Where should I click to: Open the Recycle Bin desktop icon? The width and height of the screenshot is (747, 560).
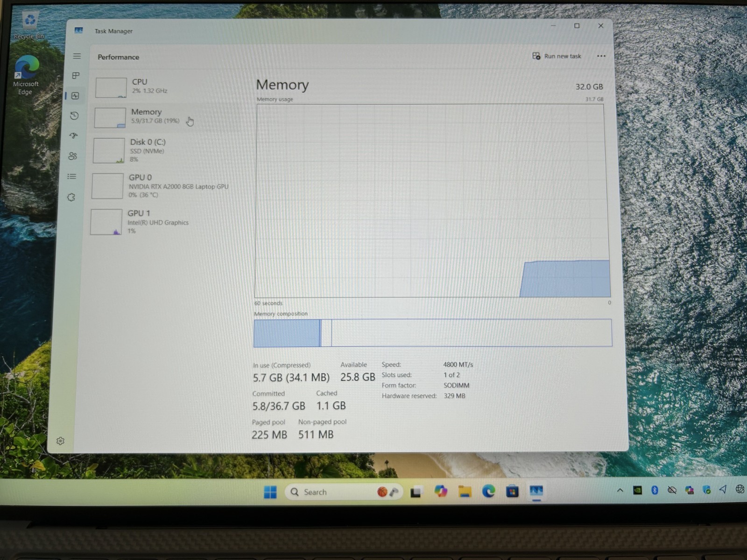pos(29,26)
